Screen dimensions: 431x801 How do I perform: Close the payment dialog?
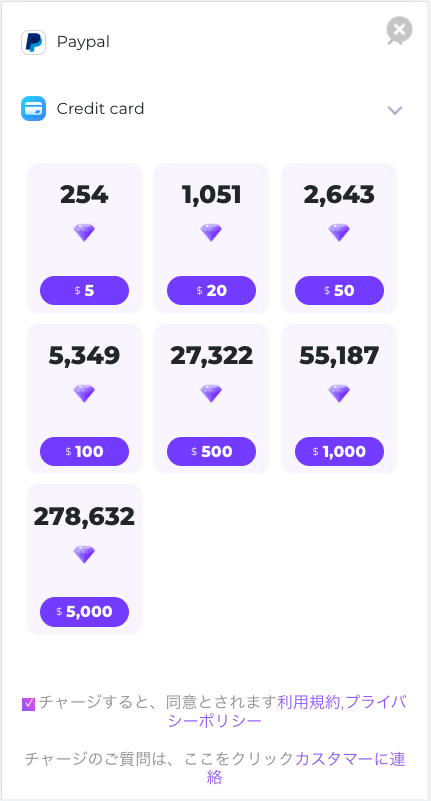click(399, 30)
